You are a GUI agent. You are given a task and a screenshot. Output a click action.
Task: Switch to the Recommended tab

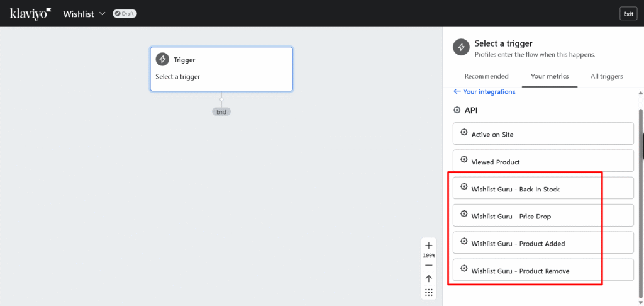(x=486, y=76)
